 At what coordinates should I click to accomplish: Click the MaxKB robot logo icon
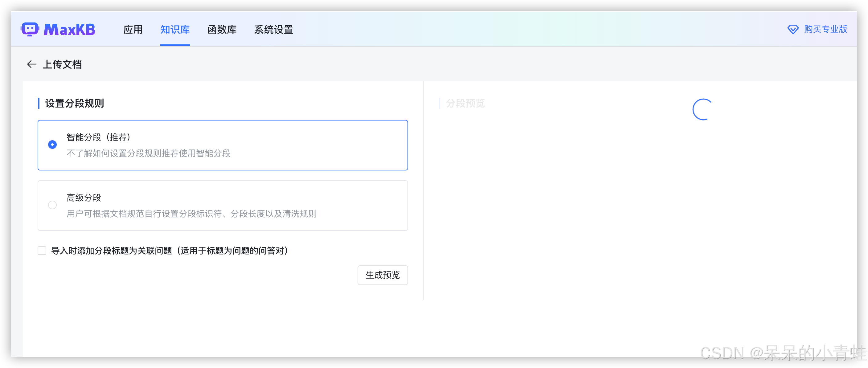click(x=30, y=29)
